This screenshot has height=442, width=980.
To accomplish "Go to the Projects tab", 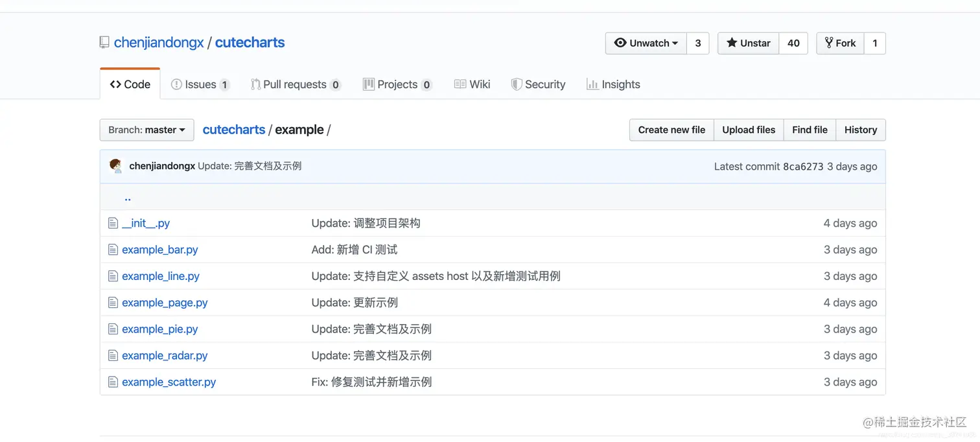I will click(397, 84).
